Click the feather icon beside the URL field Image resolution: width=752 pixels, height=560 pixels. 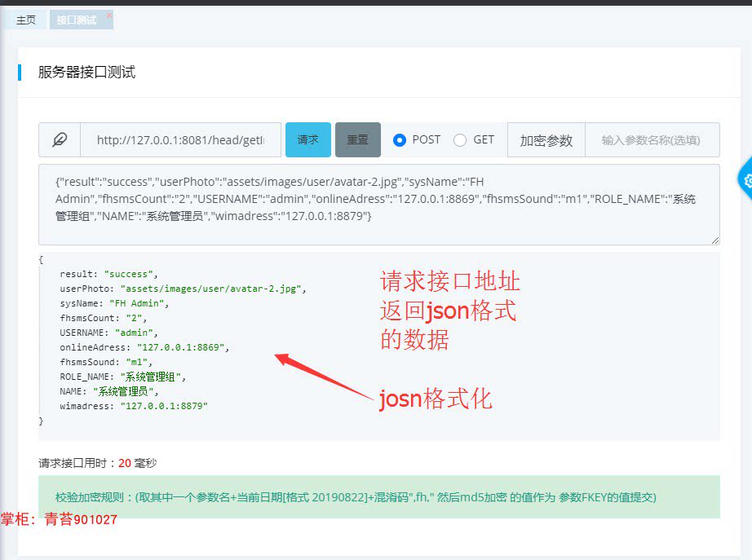click(x=60, y=139)
